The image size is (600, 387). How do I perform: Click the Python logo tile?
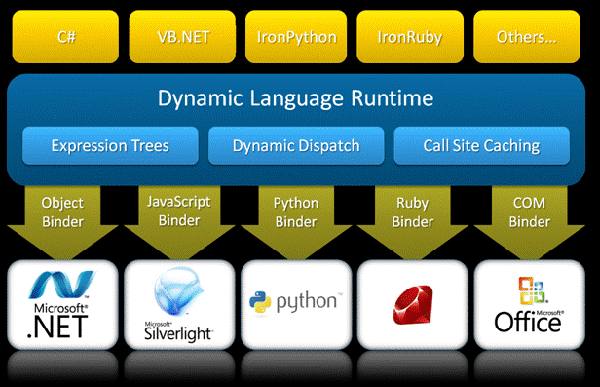pyautogui.click(x=297, y=305)
